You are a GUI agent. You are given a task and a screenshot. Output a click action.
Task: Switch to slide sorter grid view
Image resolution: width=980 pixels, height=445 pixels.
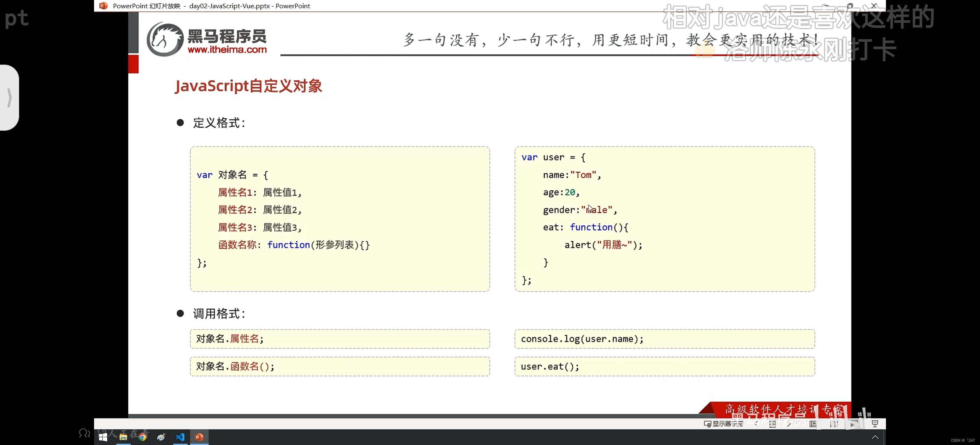click(x=834, y=424)
